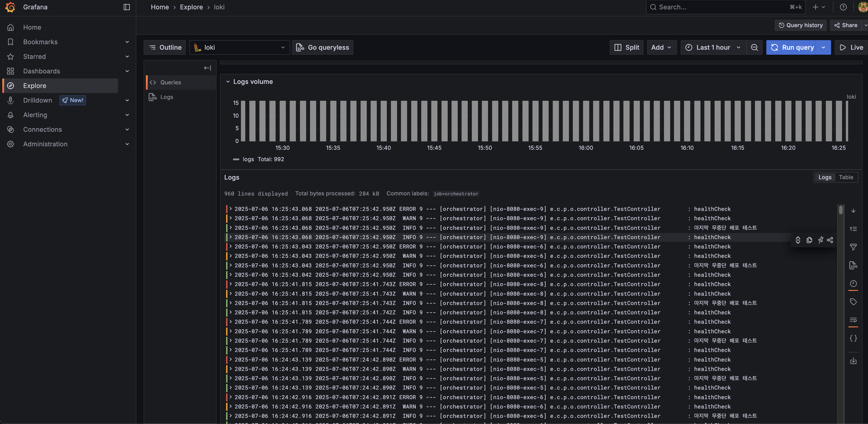The height and width of the screenshot is (424, 868).
Task: Click the Explore breadcrumb link
Action: 191,7
